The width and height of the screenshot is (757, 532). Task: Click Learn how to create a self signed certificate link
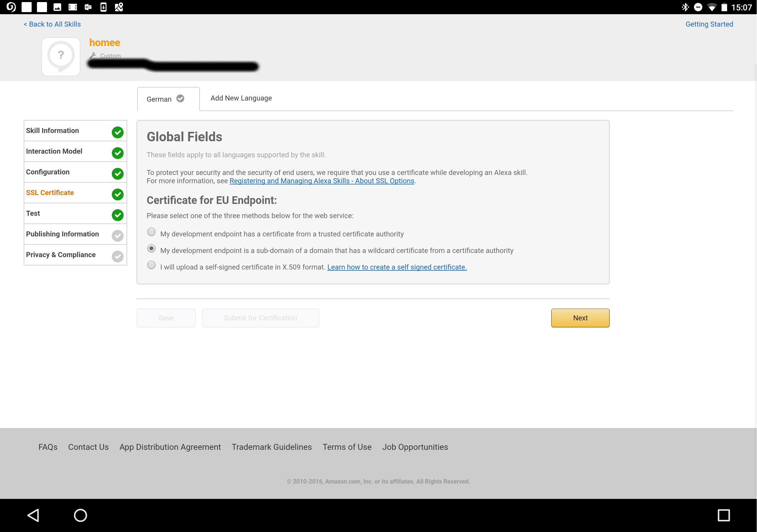[397, 267]
